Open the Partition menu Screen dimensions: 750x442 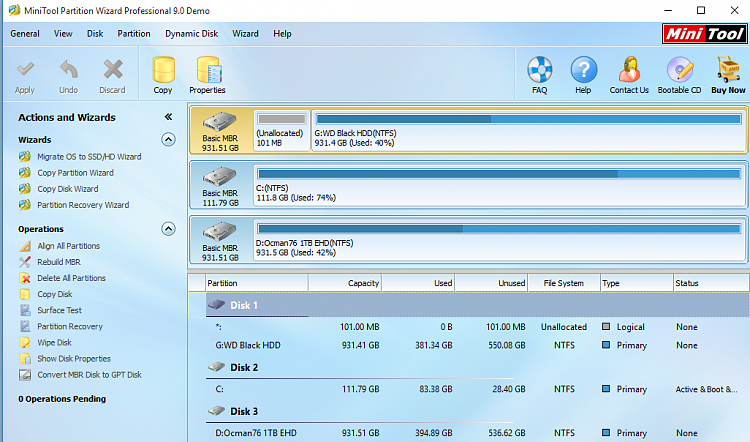click(x=134, y=33)
